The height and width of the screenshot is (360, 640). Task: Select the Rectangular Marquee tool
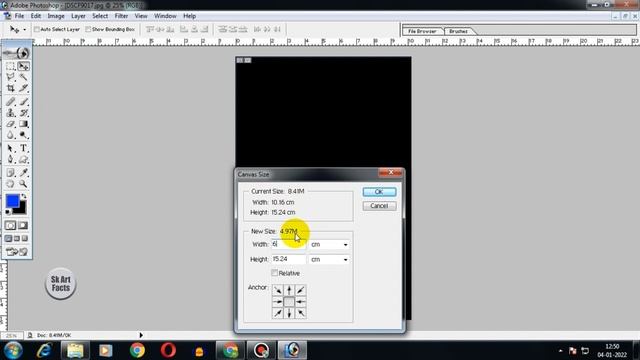coord(11,66)
